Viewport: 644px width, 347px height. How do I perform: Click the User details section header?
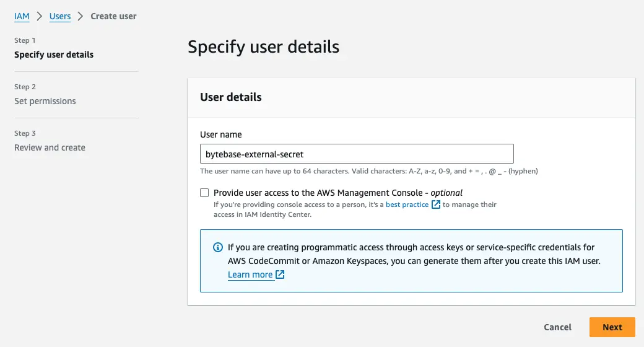(231, 97)
